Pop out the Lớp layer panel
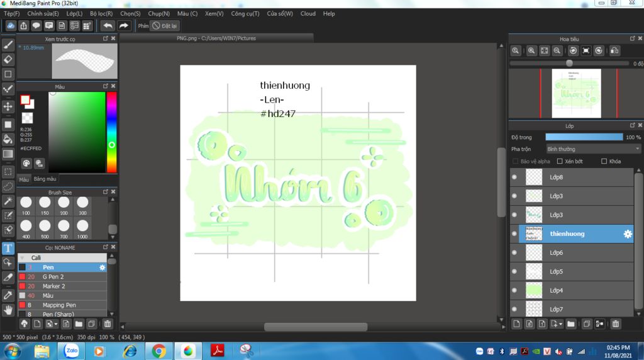644x360 pixels. (x=633, y=125)
